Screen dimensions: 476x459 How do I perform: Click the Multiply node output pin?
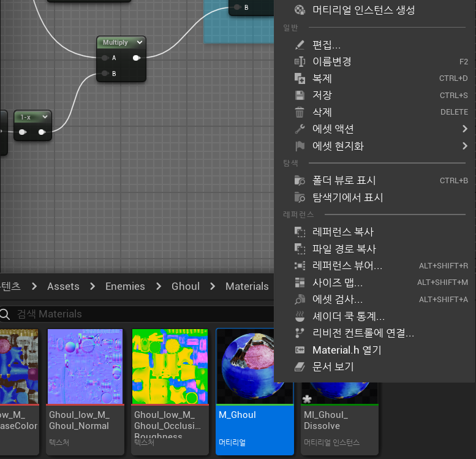(137, 58)
